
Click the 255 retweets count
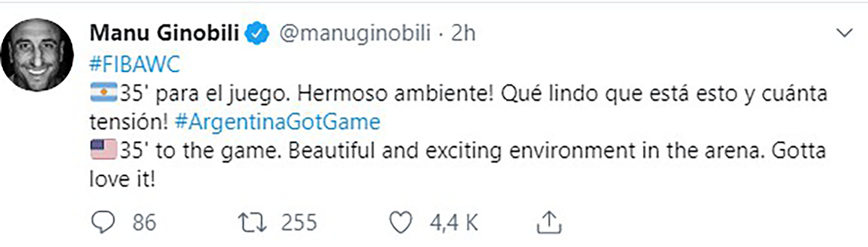[x=299, y=223]
